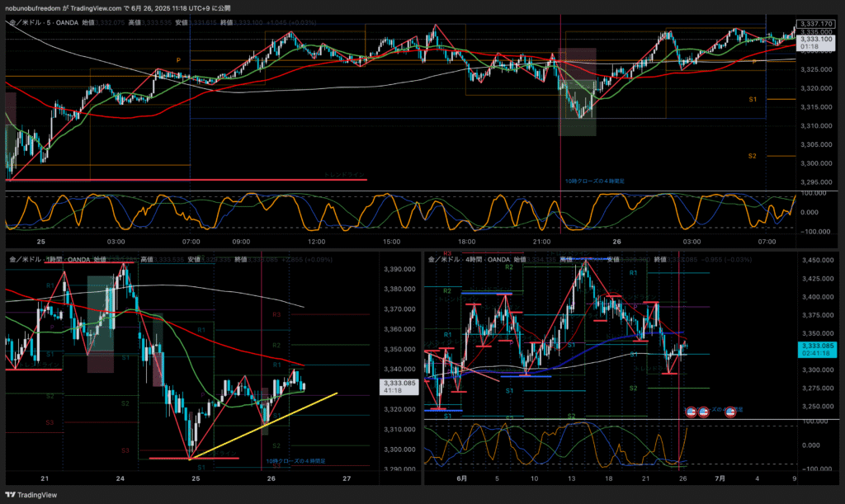Screen dimensions: 845x504
Task: Select the 金／米ドル · 4時間 · OANDA chart title
Action: pyautogui.click(x=469, y=260)
